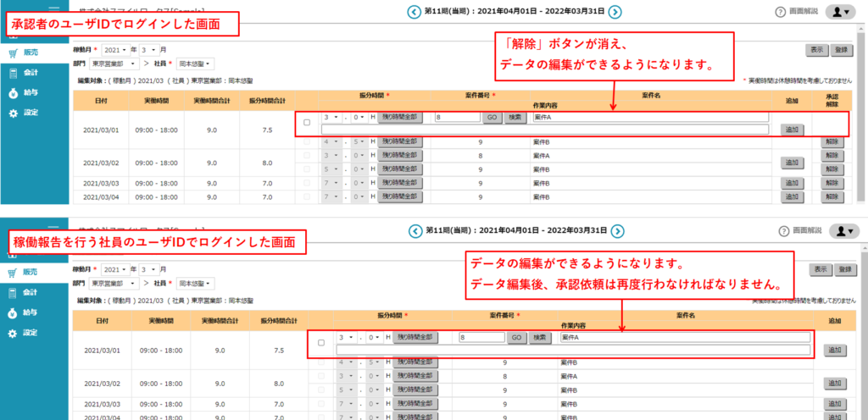Tick the 2021/03/01 checkbox on approver screen
This screenshot has width=868, height=420.
tap(306, 123)
